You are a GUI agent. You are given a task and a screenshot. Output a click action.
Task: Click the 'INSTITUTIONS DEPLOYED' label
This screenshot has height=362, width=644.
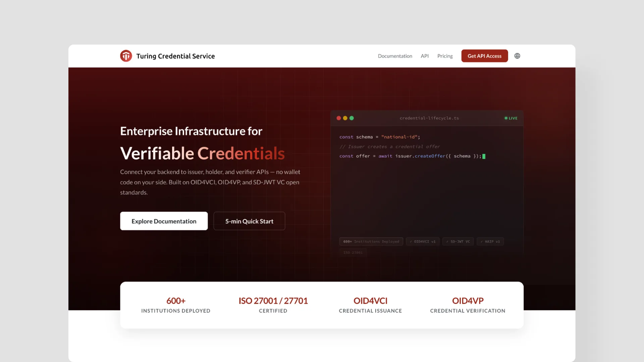pyautogui.click(x=176, y=311)
